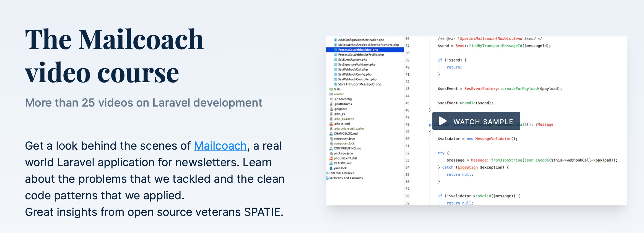Select External Libraries in the project tree
This screenshot has height=233, width=644.
point(342,173)
